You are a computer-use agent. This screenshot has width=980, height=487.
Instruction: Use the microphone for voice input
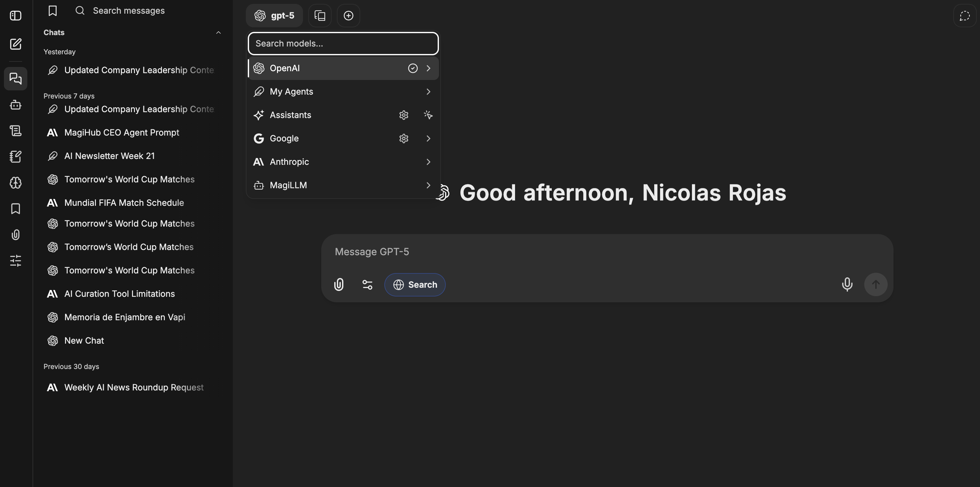pos(847,284)
